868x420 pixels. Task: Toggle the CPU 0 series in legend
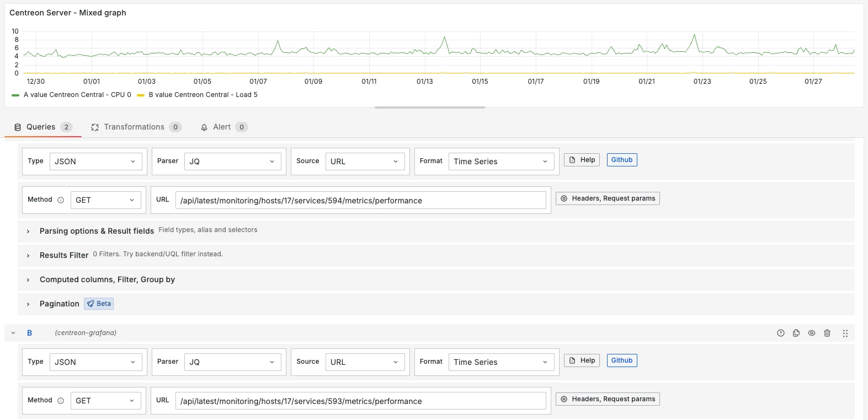(77, 95)
